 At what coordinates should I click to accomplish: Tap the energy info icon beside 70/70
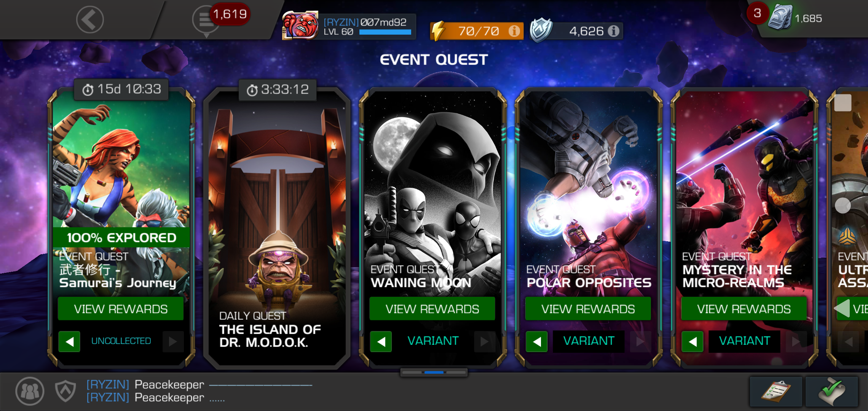514,31
